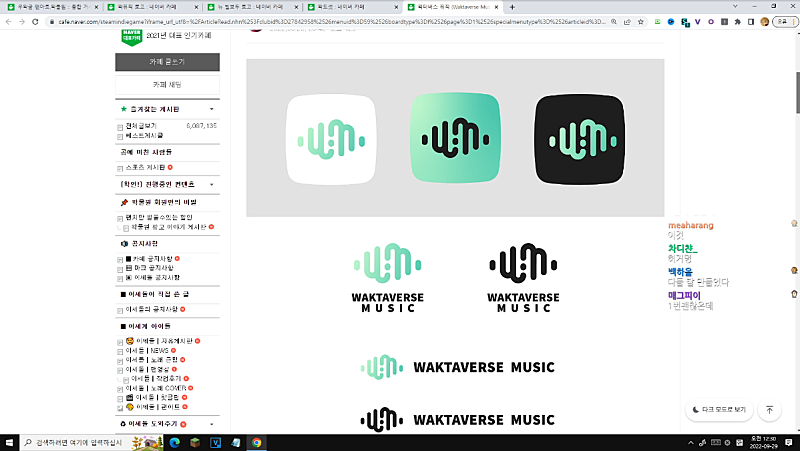Click the green horizontal WAKTAVERSE MUSIC logo
800x451 pixels.
458,367
